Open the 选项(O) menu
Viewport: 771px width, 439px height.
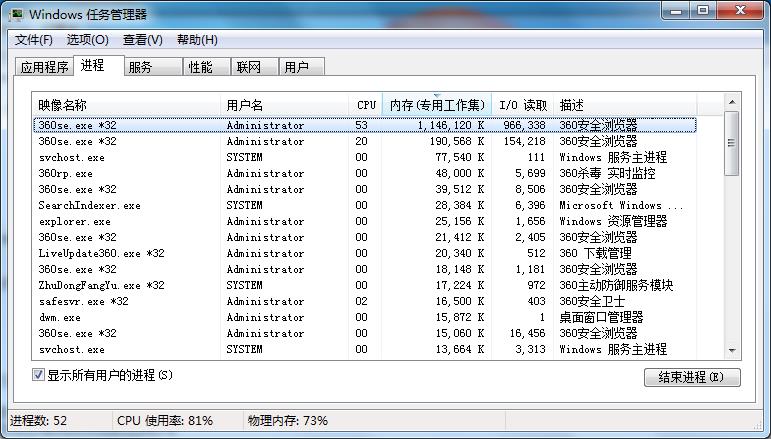(x=88, y=40)
